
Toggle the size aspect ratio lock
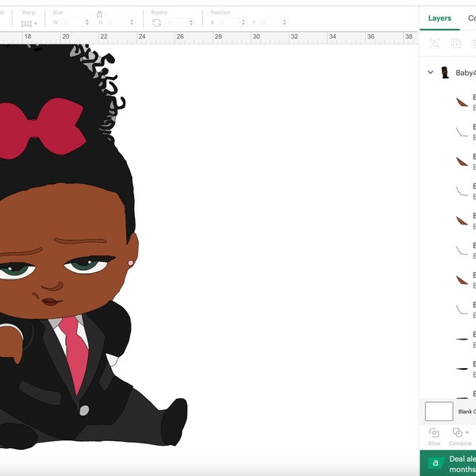pyautogui.click(x=99, y=14)
